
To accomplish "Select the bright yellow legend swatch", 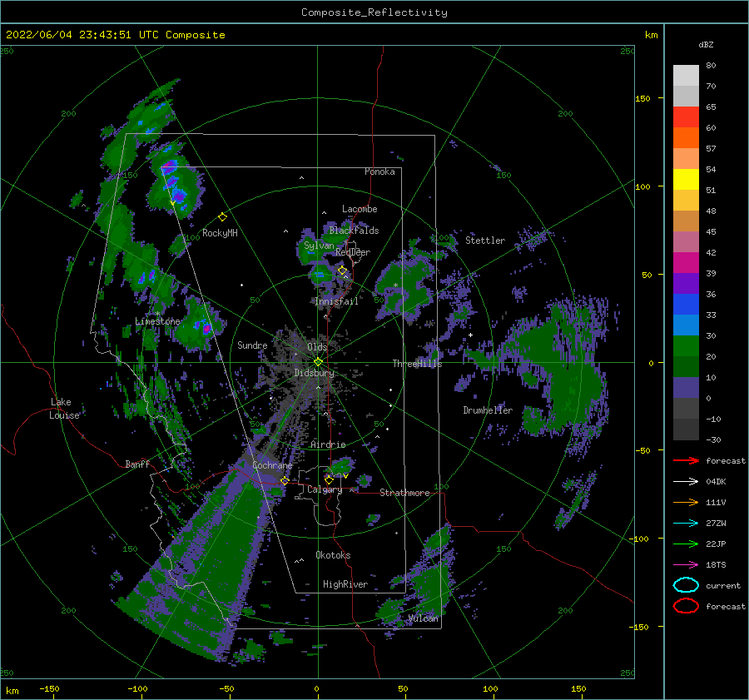I will point(686,179).
